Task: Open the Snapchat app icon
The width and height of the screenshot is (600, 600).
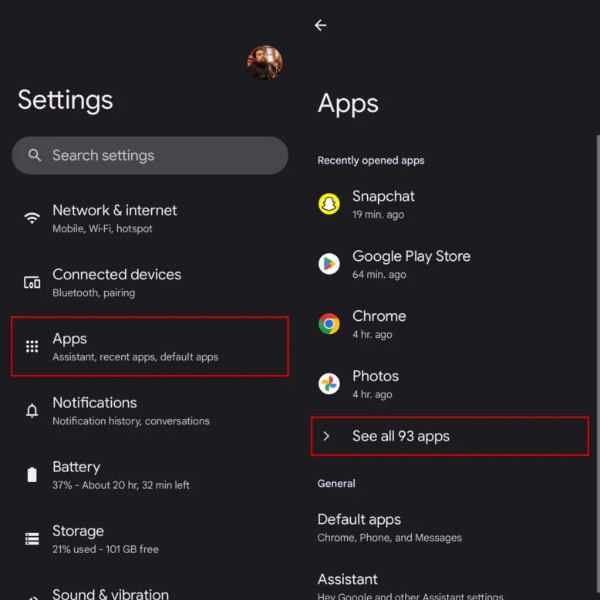Action: coord(329,204)
